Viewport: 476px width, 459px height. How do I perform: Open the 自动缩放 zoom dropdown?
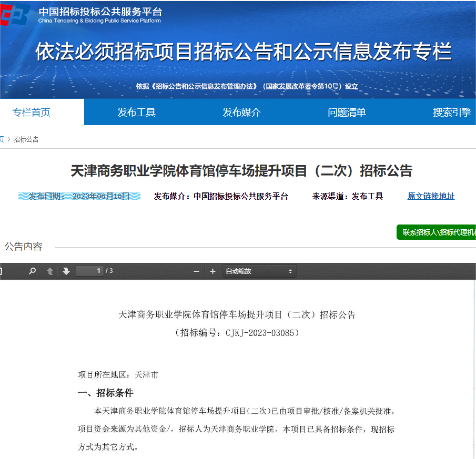[259, 271]
